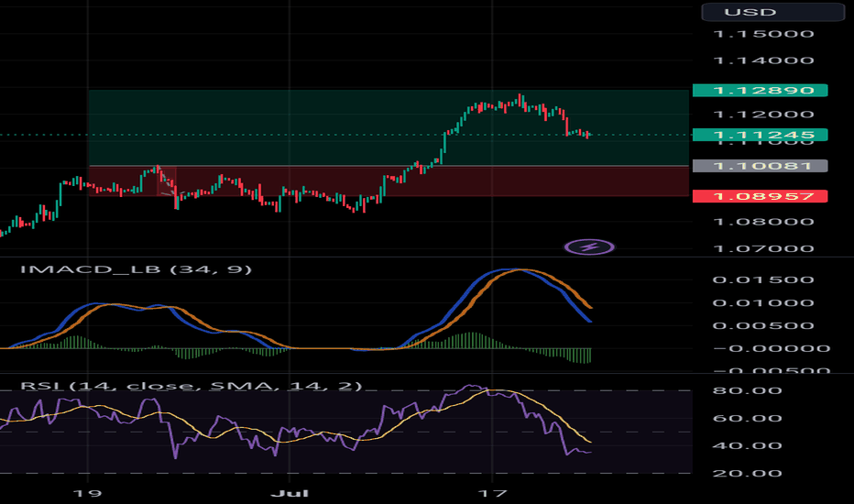The image size is (854, 504).
Task: Click the 40.00 RSI axis value
Action: pos(748,445)
